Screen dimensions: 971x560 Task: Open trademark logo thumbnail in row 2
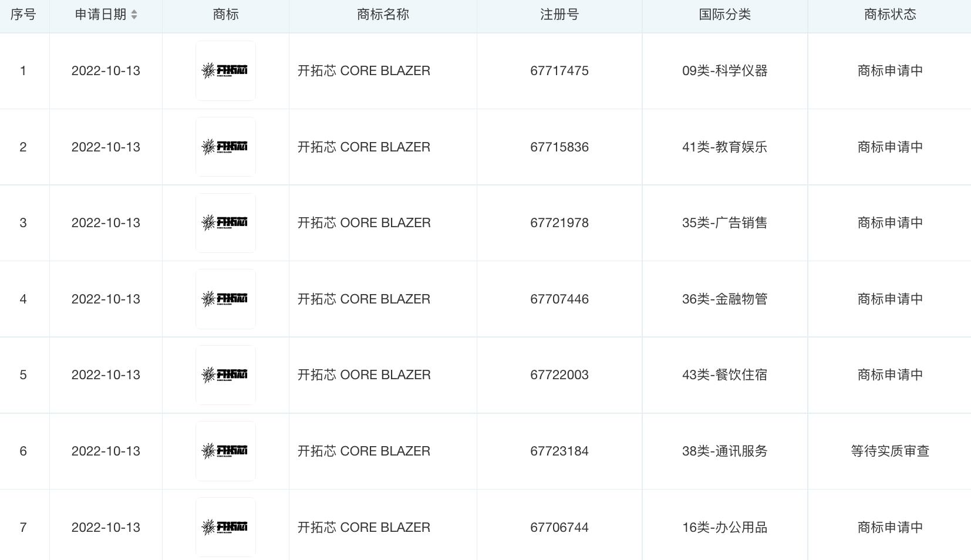click(x=225, y=147)
